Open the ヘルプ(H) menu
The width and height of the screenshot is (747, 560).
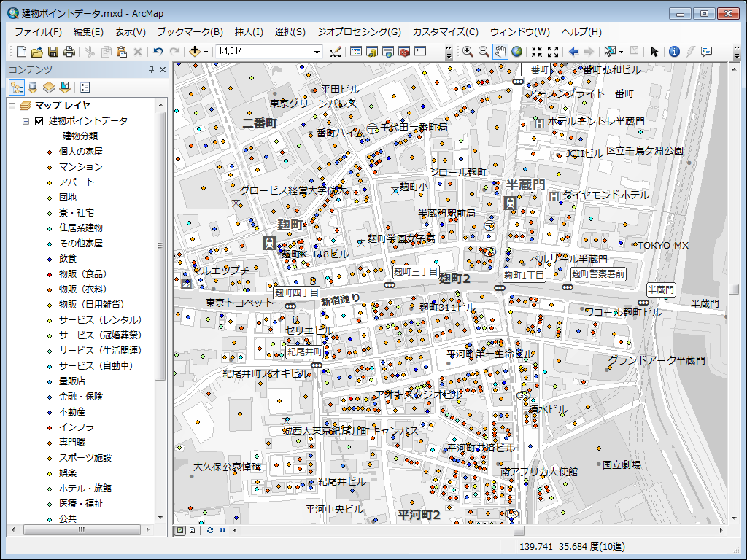coord(581,32)
